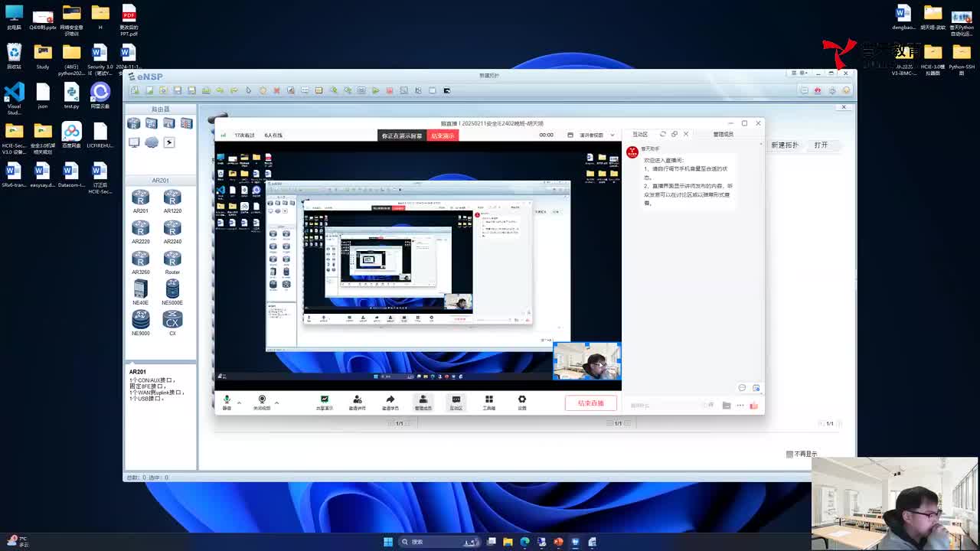This screenshot has height=551, width=980.
Task: Pick the NE5000E device
Action: [172, 293]
